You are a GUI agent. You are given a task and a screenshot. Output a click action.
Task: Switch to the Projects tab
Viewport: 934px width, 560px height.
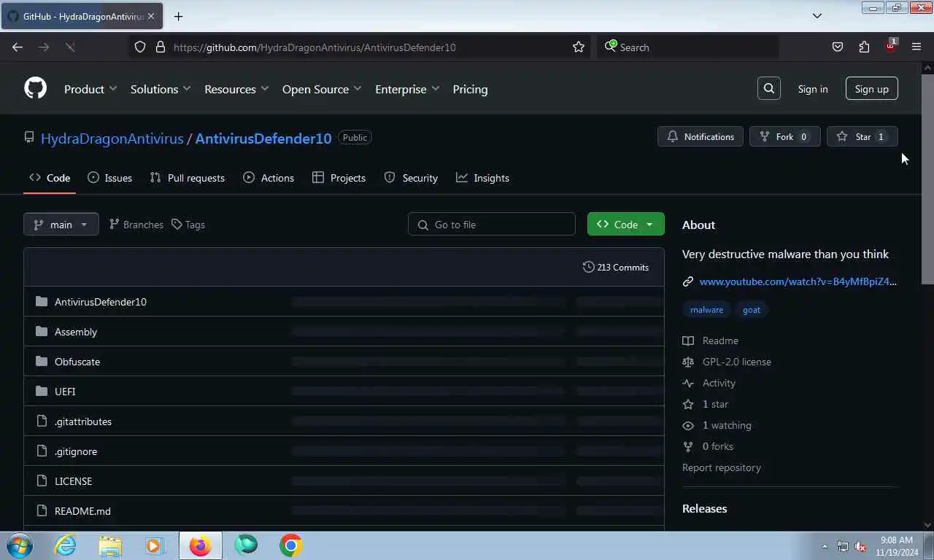pos(339,178)
